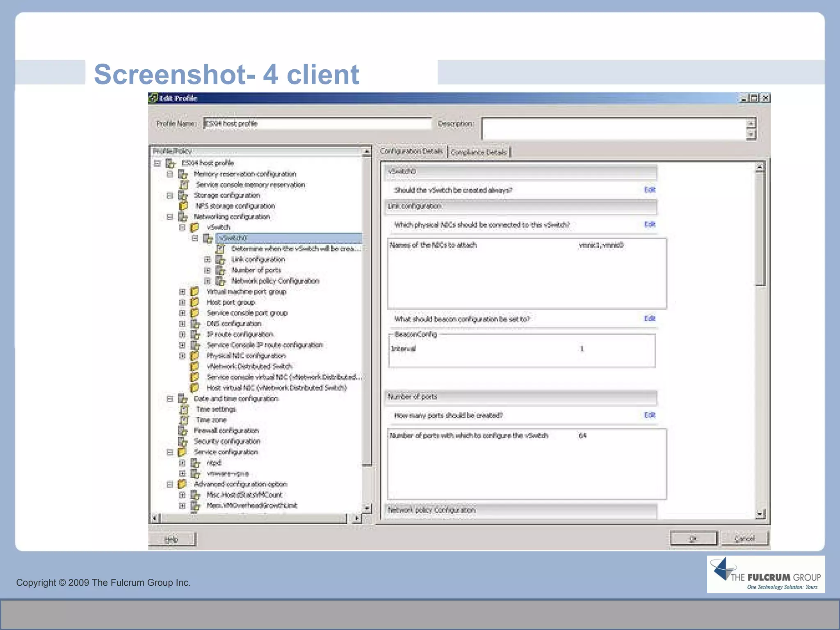Edit which physical NICs connect to vSwitch
This screenshot has height=630, width=840.
coord(650,224)
